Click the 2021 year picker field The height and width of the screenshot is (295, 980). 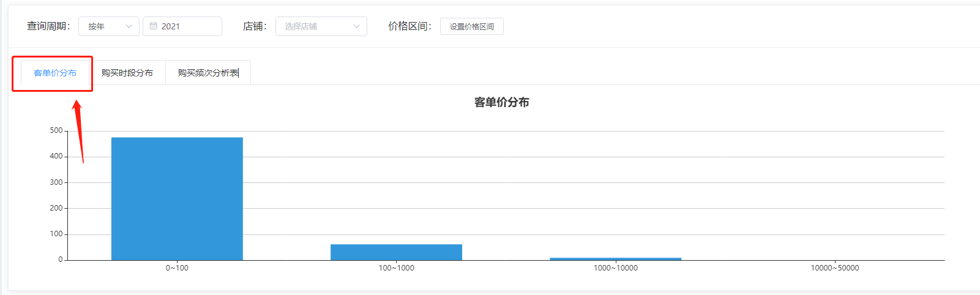click(182, 26)
